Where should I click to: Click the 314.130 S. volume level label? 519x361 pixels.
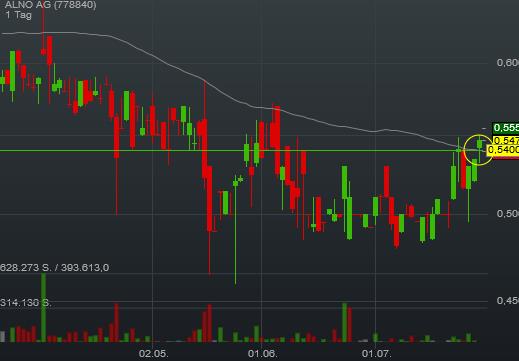[x=26, y=303]
